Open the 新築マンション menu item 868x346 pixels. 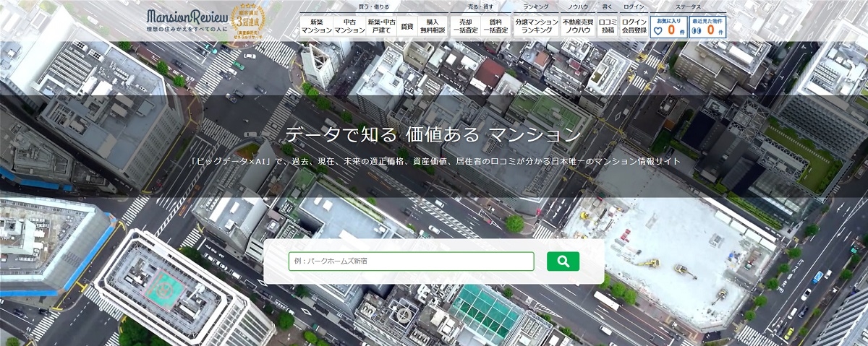316,26
